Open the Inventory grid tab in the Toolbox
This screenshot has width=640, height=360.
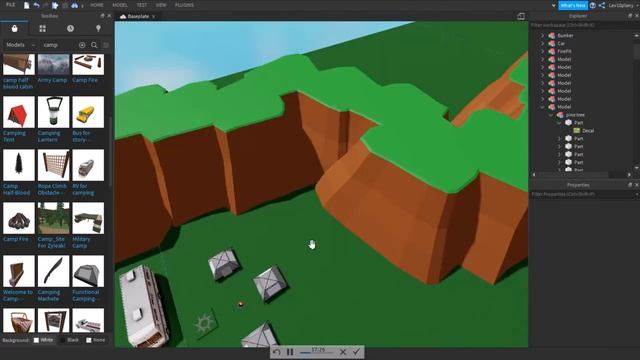click(x=42, y=29)
